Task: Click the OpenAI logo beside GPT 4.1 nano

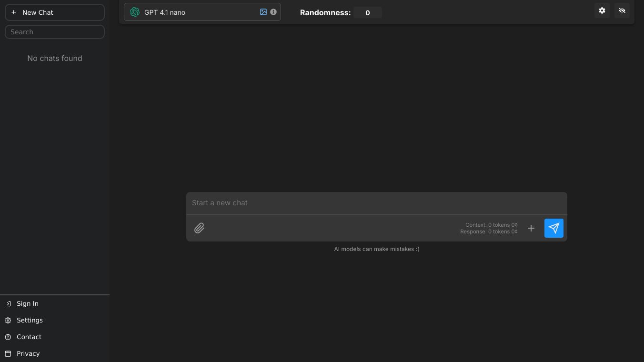Action: pyautogui.click(x=135, y=12)
